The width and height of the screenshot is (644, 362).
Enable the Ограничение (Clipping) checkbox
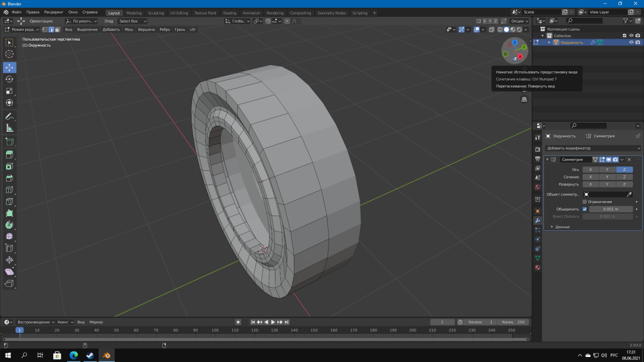(585, 202)
